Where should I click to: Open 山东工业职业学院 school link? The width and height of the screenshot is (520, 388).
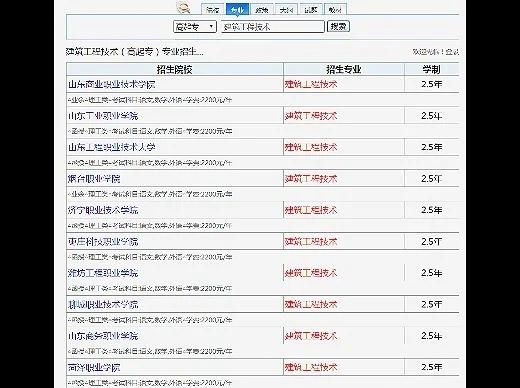pos(103,116)
